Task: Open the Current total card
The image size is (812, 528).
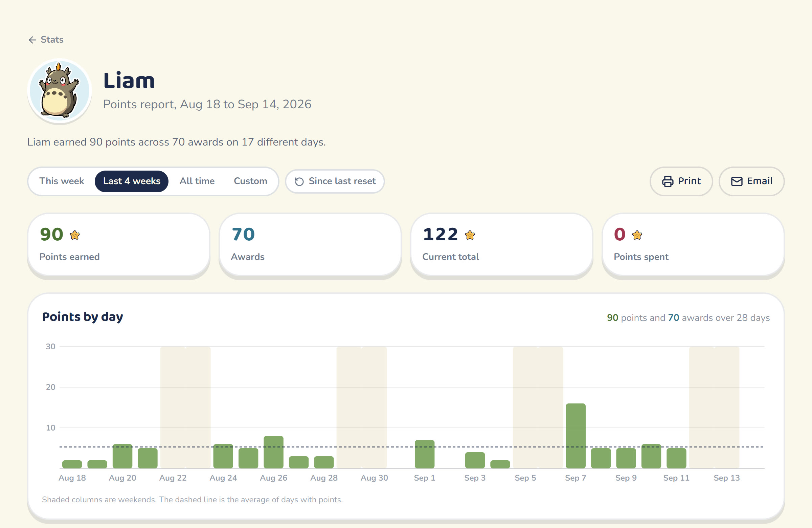Action: pos(501,244)
